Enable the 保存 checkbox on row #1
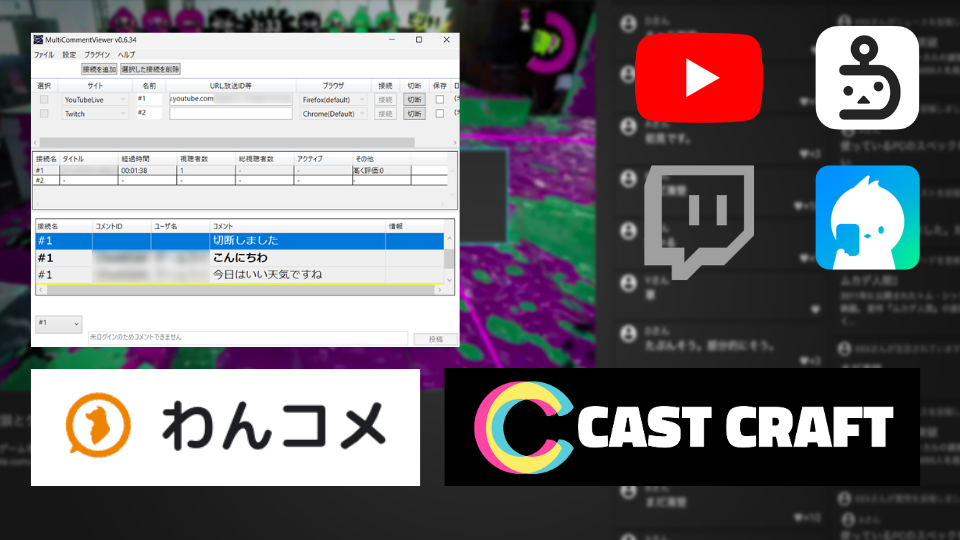The height and width of the screenshot is (540, 960). coord(440,100)
